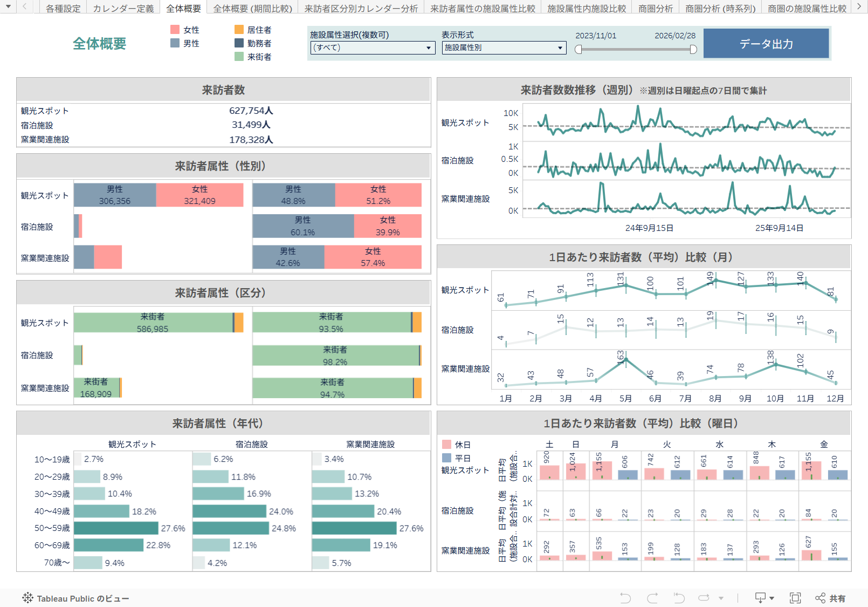Click the Tableau Public のビュー link
Screen dimensions: 868x607
82,598
